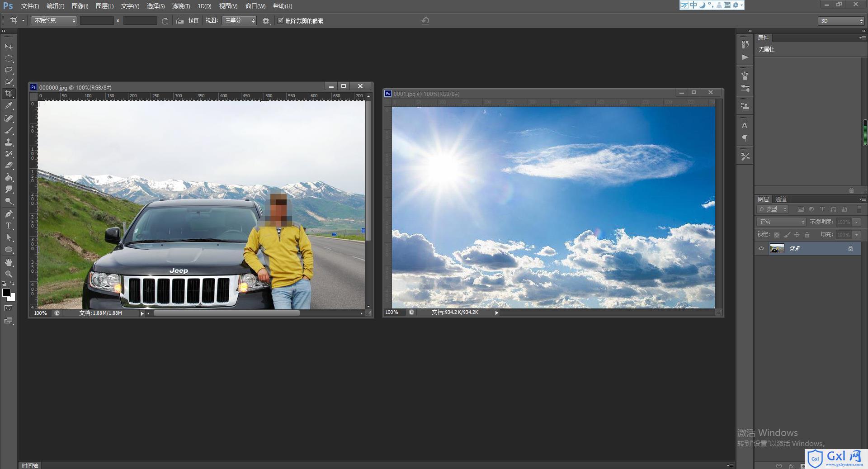This screenshot has width=868, height=469.
Task: Select the History Brush tool
Action: pyautogui.click(x=9, y=154)
